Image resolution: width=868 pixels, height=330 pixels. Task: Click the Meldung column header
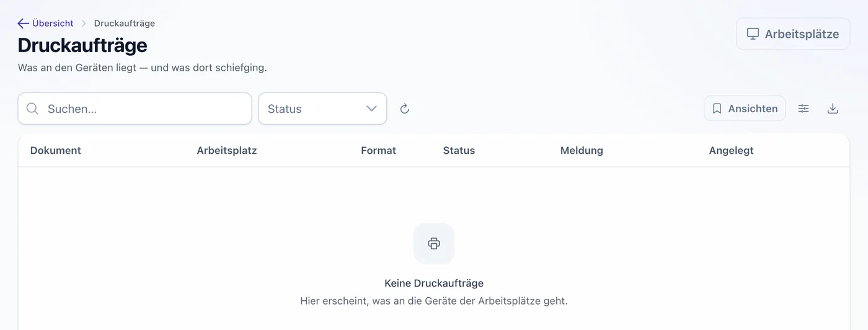pos(582,151)
